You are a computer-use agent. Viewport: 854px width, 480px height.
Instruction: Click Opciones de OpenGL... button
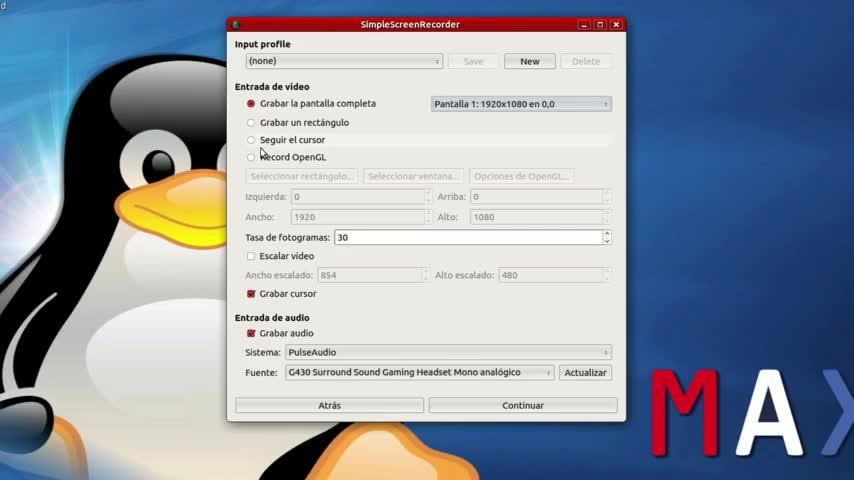tap(522, 177)
